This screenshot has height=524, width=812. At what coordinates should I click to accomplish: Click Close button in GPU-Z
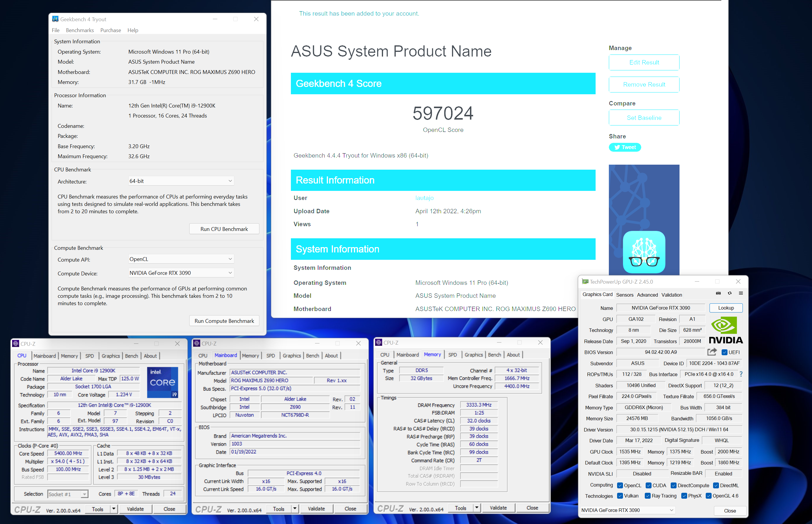pos(730,511)
